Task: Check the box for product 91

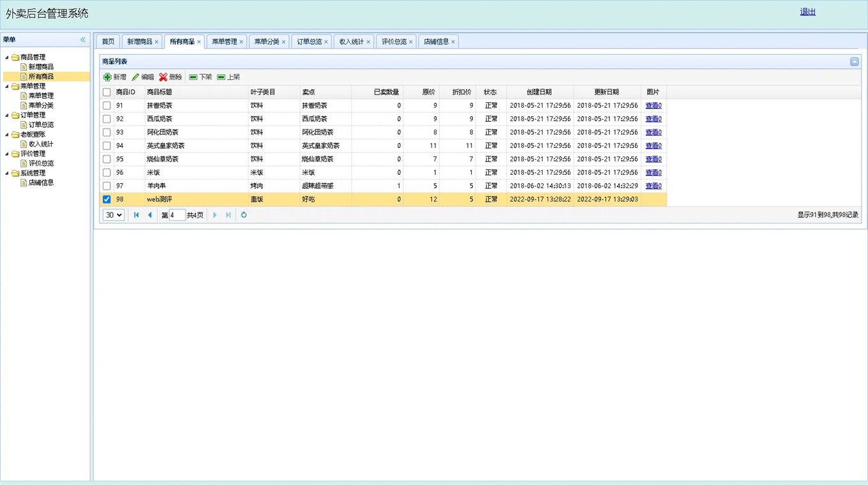Action: (107, 106)
